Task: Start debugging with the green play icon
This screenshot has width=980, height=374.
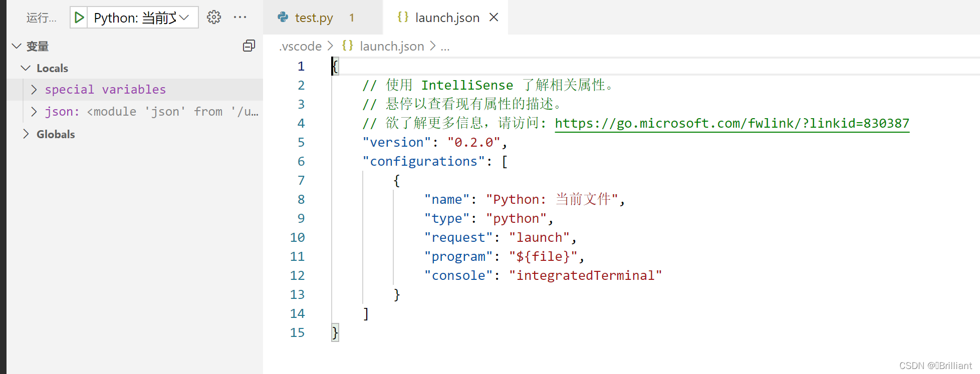Action: [x=79, y=18]
